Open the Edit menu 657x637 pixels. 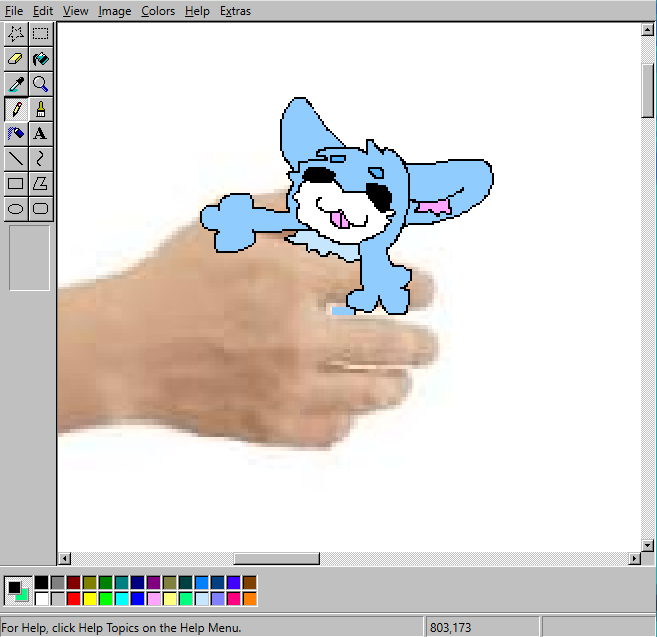[x=43, y=11]
